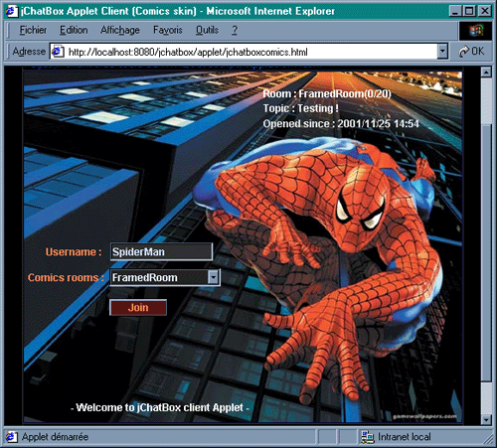Viewport: 497px width, 448px height.
Task: Click the Adresse label
Action: 29,52
